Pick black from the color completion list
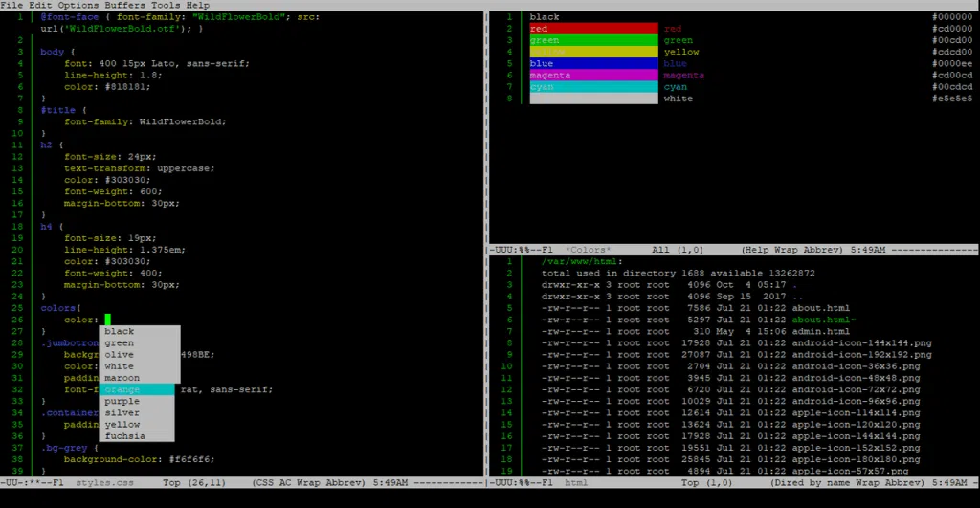This screenshot has height=508, width=980. 140,331
